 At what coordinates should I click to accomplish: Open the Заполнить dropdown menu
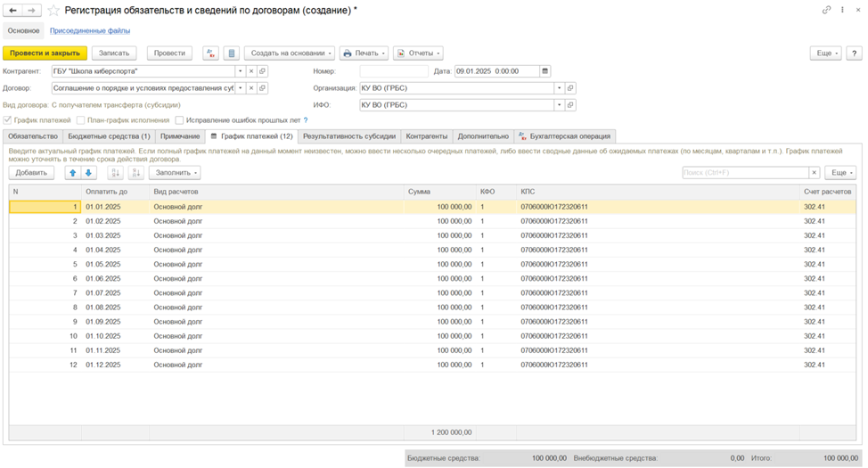(175, 173)
